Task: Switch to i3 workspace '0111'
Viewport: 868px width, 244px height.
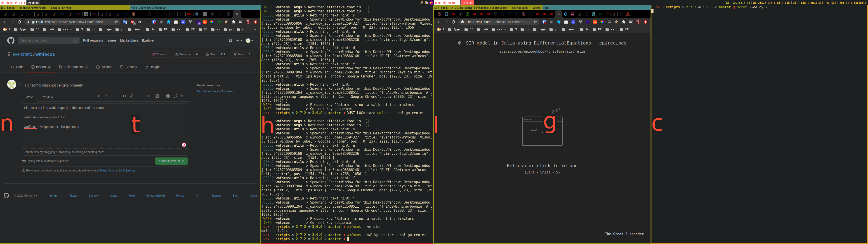Action: (x=20, y=3)
